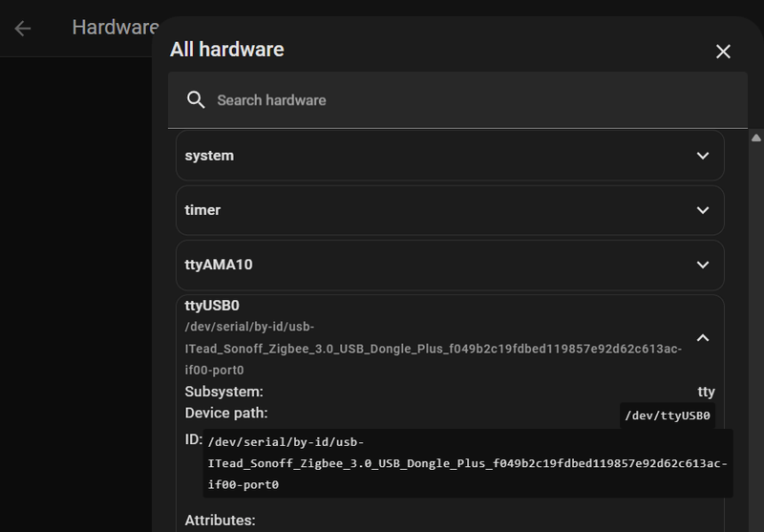Click the Attributes label
764x532 pixels.
(x=220, y=521)
